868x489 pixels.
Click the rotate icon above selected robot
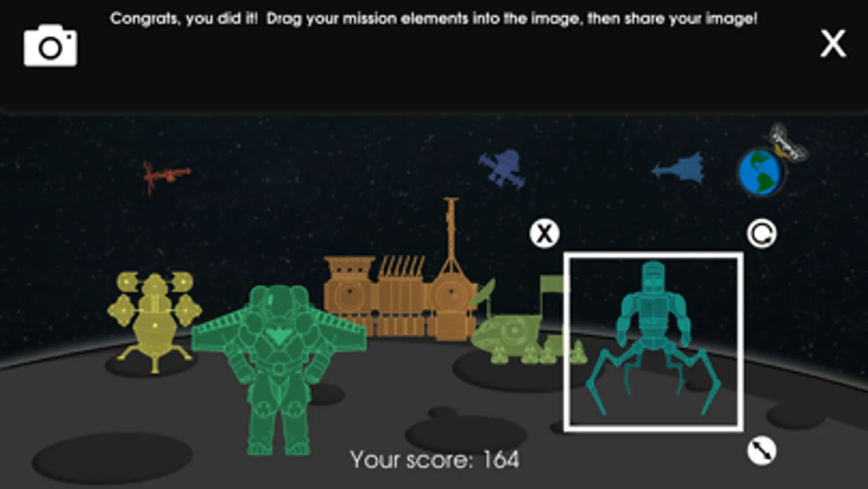pos(762,234)
